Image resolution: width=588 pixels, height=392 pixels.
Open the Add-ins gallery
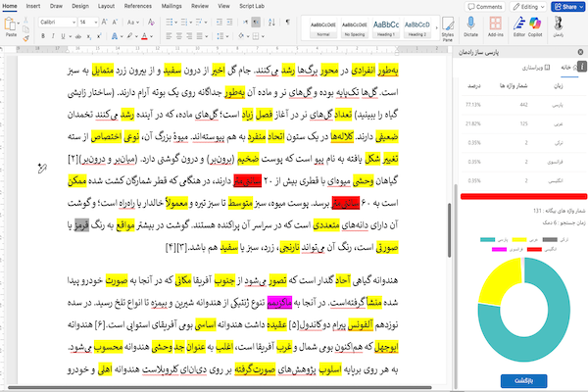[495, 26]
